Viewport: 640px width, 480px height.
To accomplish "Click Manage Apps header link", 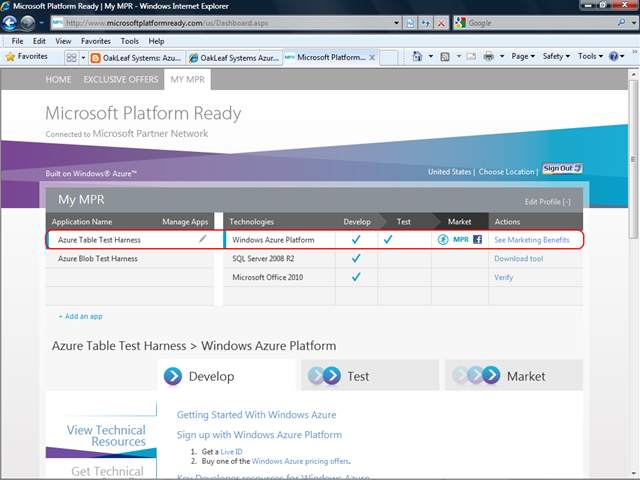I will (185, 222).
